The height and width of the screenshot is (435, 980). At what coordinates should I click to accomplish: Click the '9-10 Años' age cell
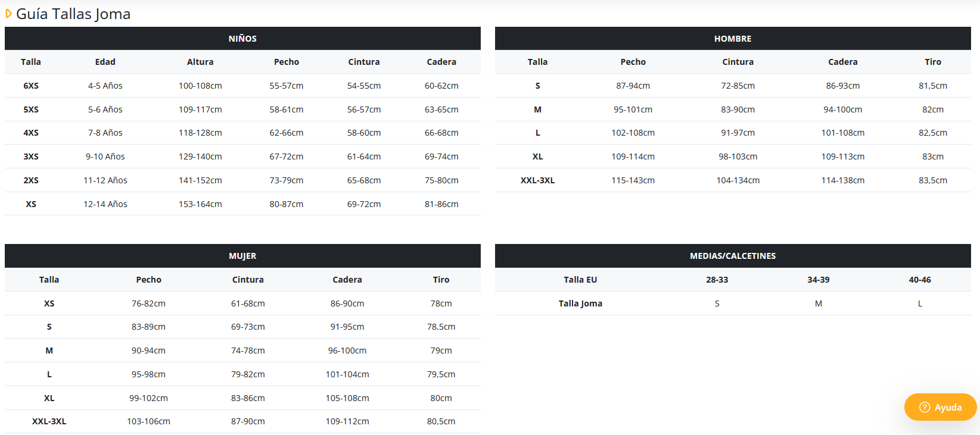click(105, 157)
